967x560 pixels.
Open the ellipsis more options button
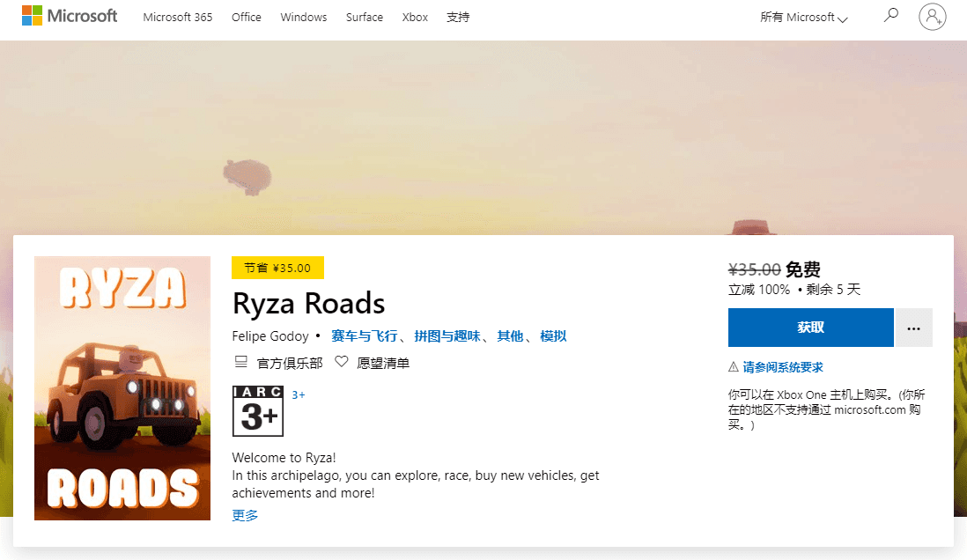tap(913, 328)
